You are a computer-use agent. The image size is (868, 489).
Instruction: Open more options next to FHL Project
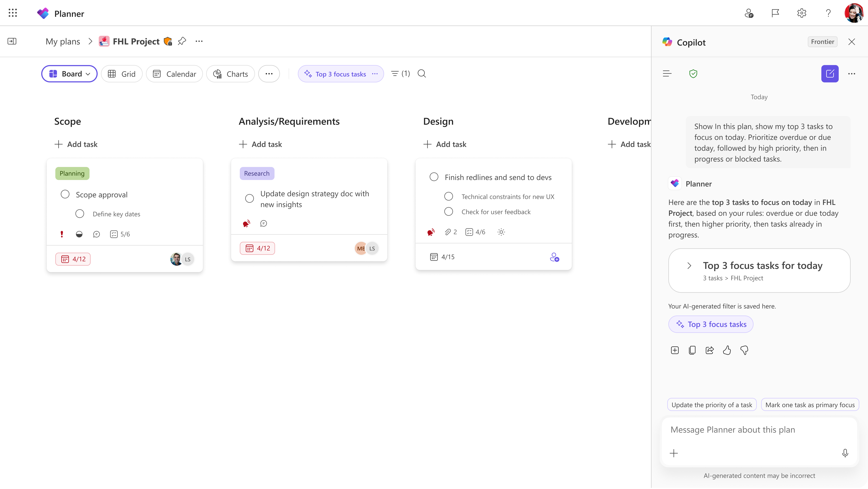pyautogui.click(x=199, y=41)
